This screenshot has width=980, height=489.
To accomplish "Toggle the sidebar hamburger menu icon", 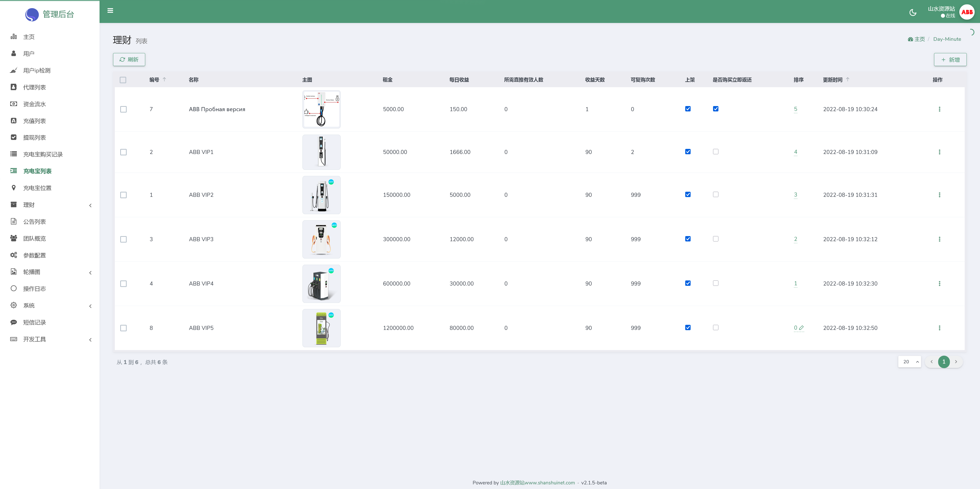I will (x=110, y=11).
